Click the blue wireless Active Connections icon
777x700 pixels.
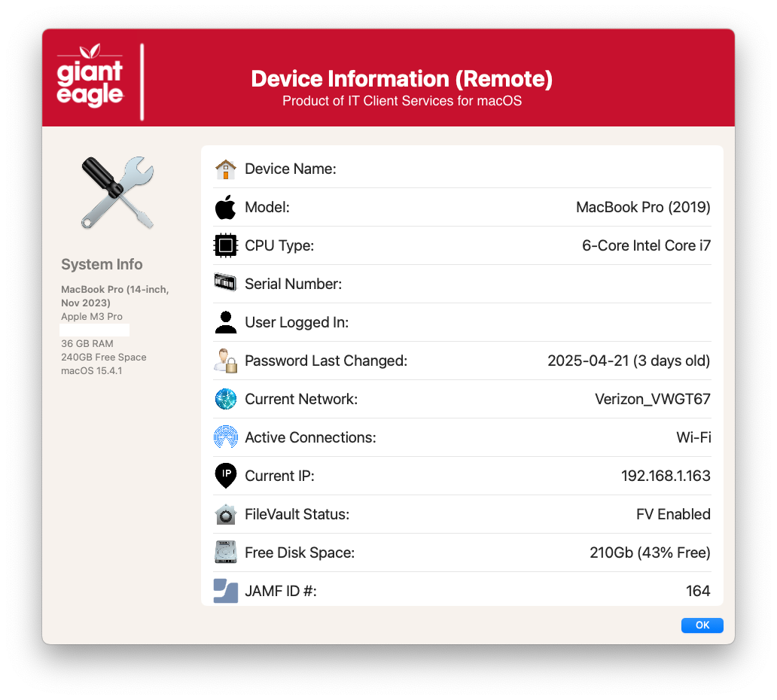click(x=225, y=437)
